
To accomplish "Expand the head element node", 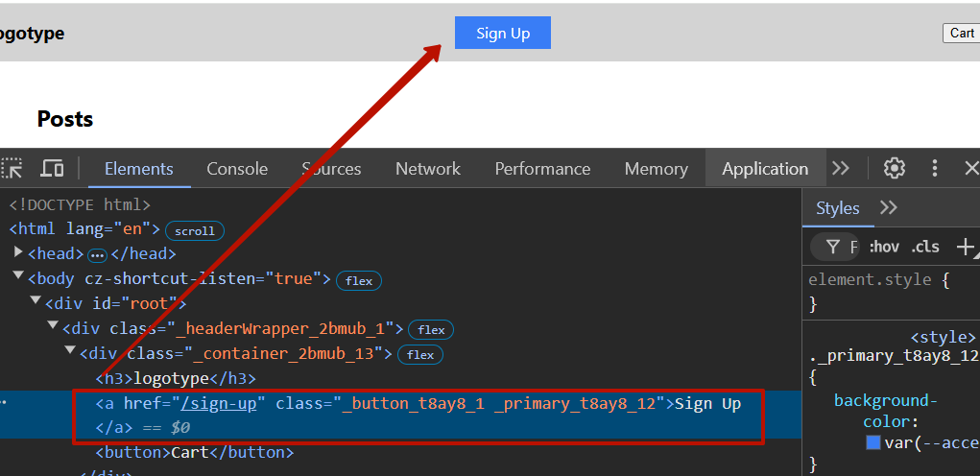I will [18, 253].
